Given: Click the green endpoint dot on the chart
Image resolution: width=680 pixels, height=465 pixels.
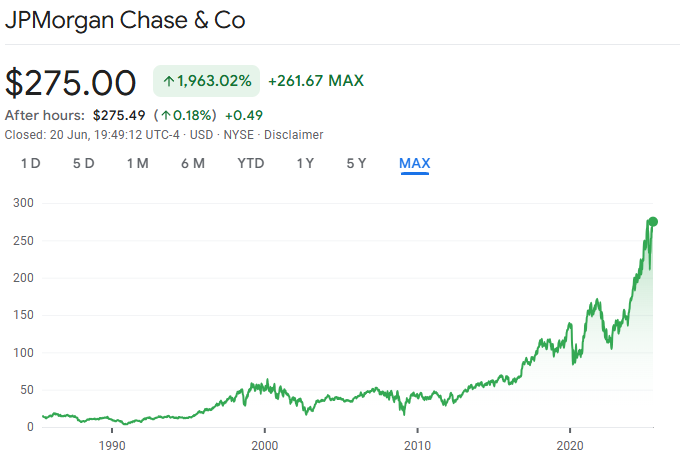Looking at the screenshot, I should click(653, 222).
